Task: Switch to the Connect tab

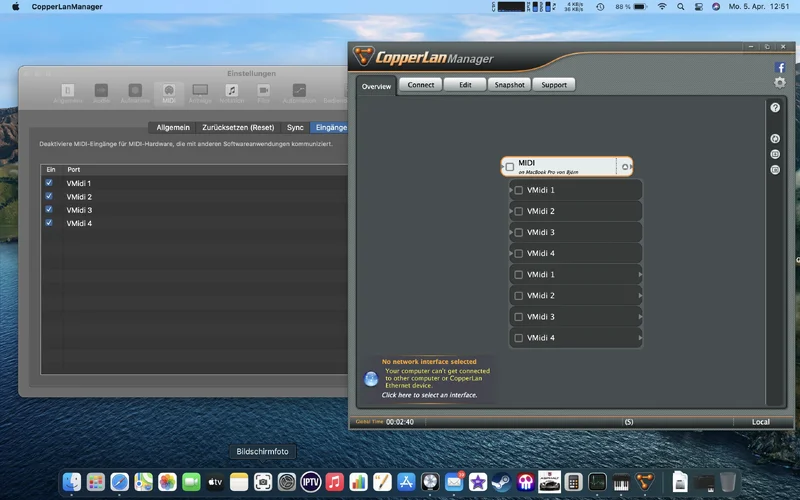Action: coord(421,85)
